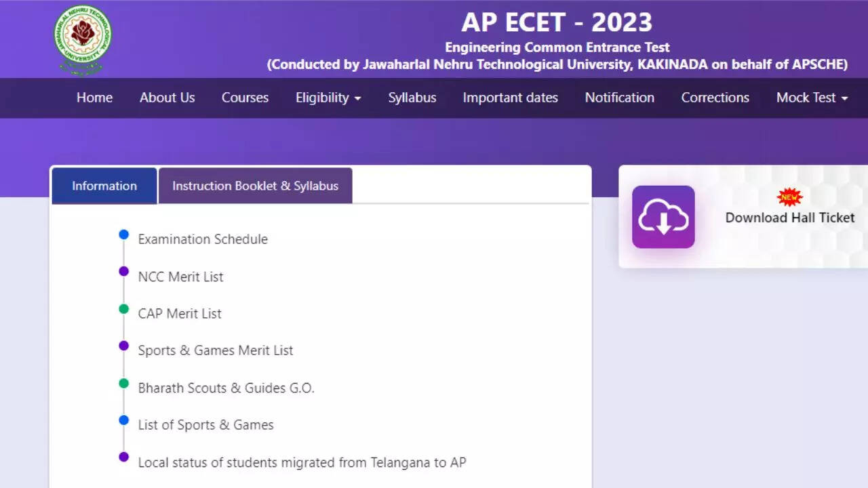Open Sports & Games Merit List
868x488 pixels.
[x=216, y=350]
